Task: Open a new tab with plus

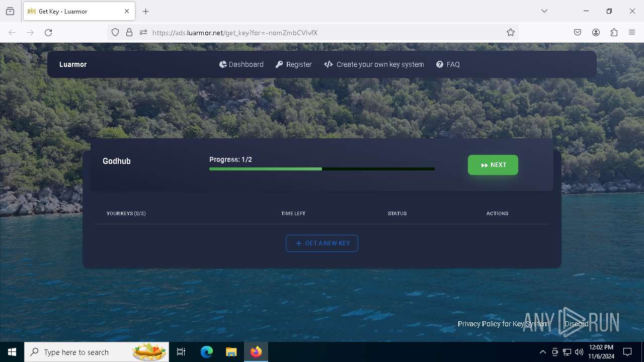Action: tap(146, 11)
